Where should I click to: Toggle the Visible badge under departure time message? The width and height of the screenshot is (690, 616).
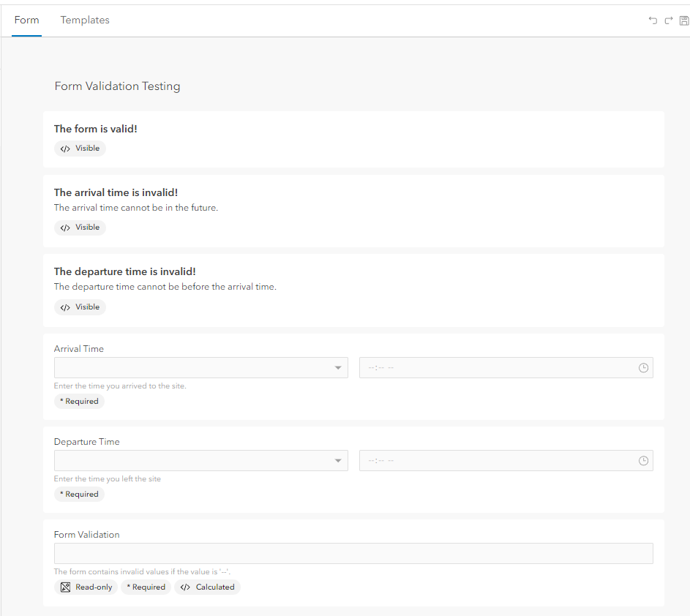click(80, 307)
